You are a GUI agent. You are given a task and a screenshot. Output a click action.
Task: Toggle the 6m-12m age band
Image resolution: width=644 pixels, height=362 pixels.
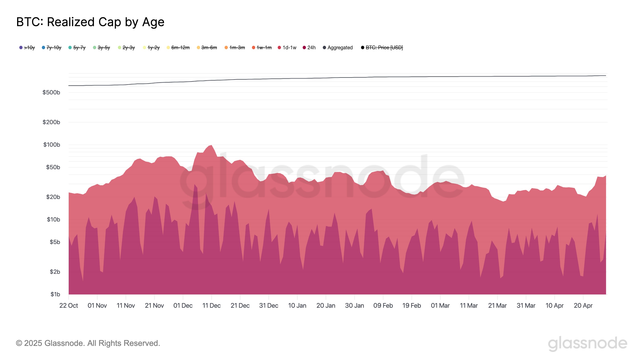[178, 47]
